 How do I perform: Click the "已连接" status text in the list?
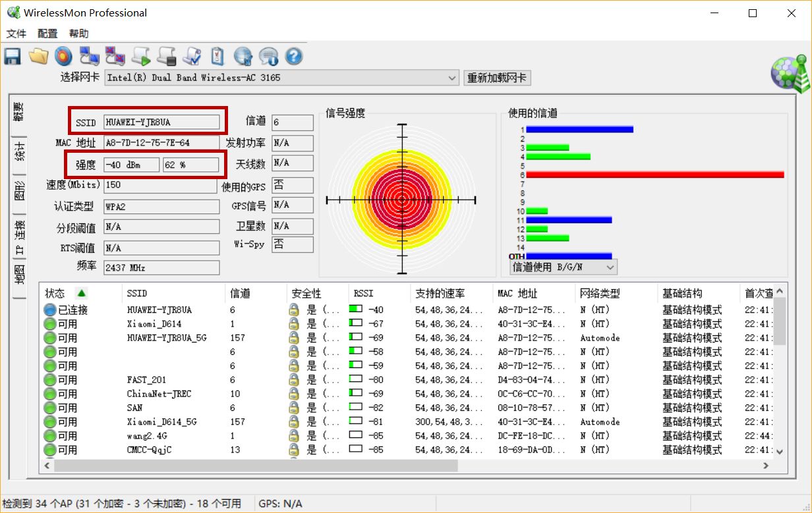(x=72, y=310)
